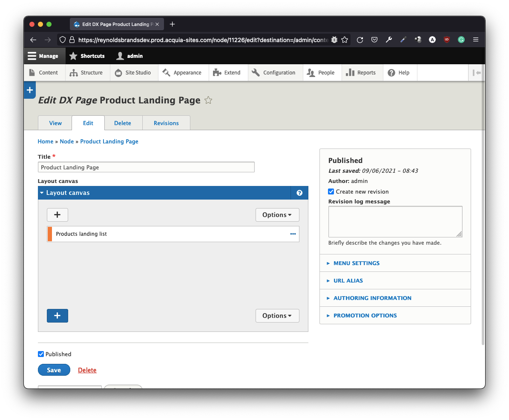The height and width of the screenshot is (420, 509).
Task: Uncheck the Create new revision checkbox
Action: (331, 191)
